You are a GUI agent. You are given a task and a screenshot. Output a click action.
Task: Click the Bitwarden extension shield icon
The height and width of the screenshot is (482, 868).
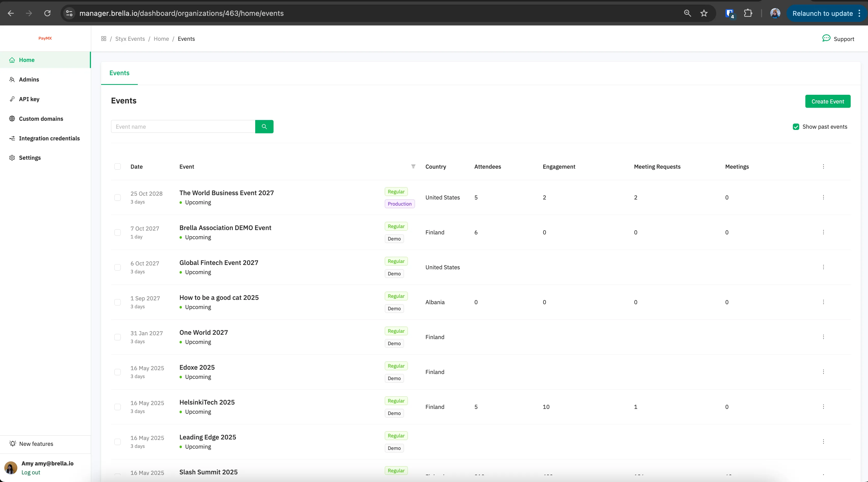pyautogui.click(x=730, y=14)
